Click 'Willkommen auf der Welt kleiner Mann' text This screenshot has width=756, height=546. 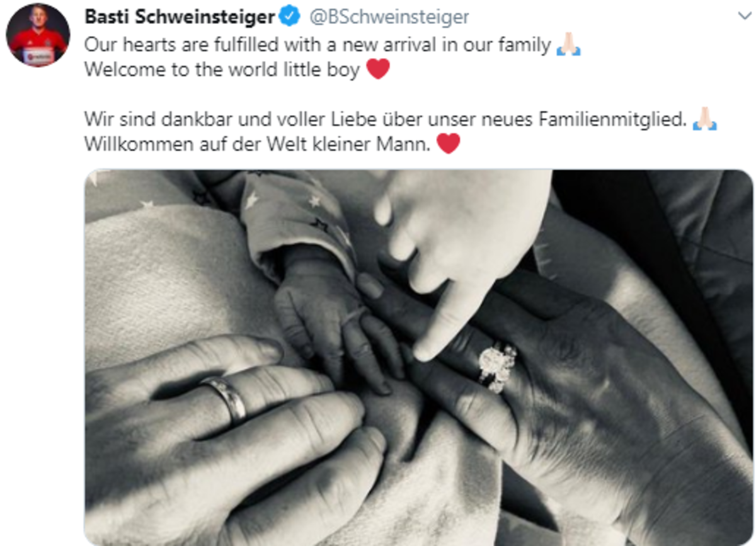(258, 145)
